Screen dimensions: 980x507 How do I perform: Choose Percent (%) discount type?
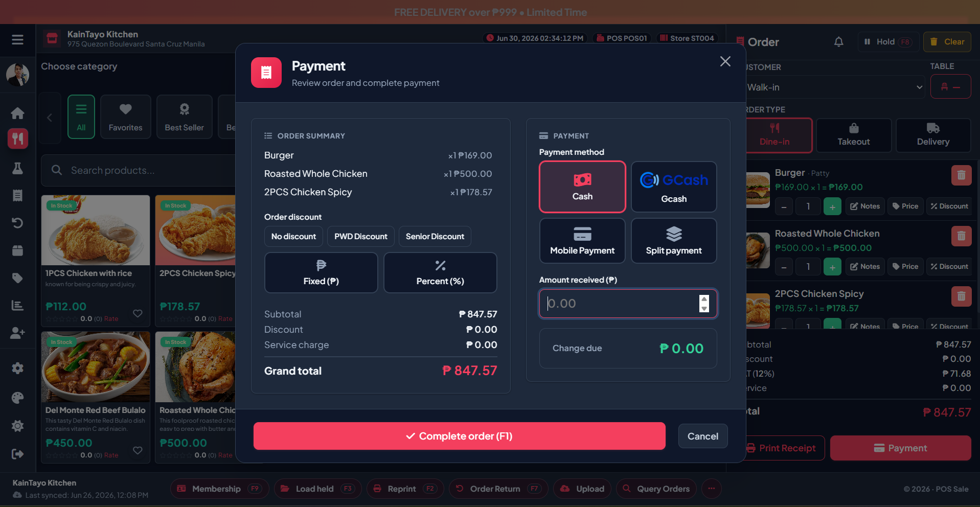pyautogui.click(x=440, y=272)
